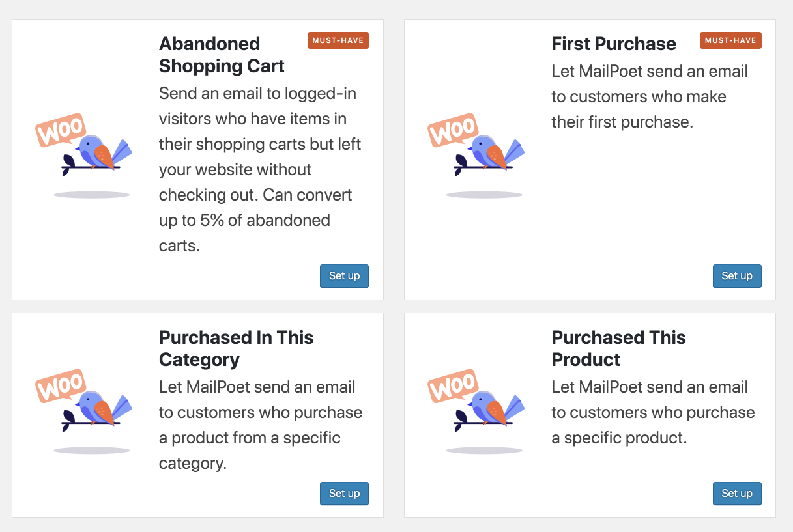Set up the Purchased This Product email
The image size is (793, 532).
click(736, 494)
